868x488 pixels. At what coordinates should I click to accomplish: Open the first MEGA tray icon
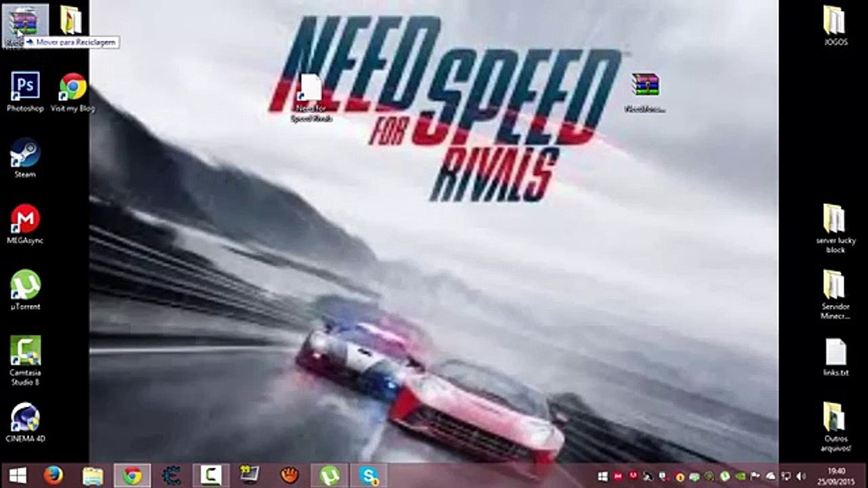coord(618,476)
